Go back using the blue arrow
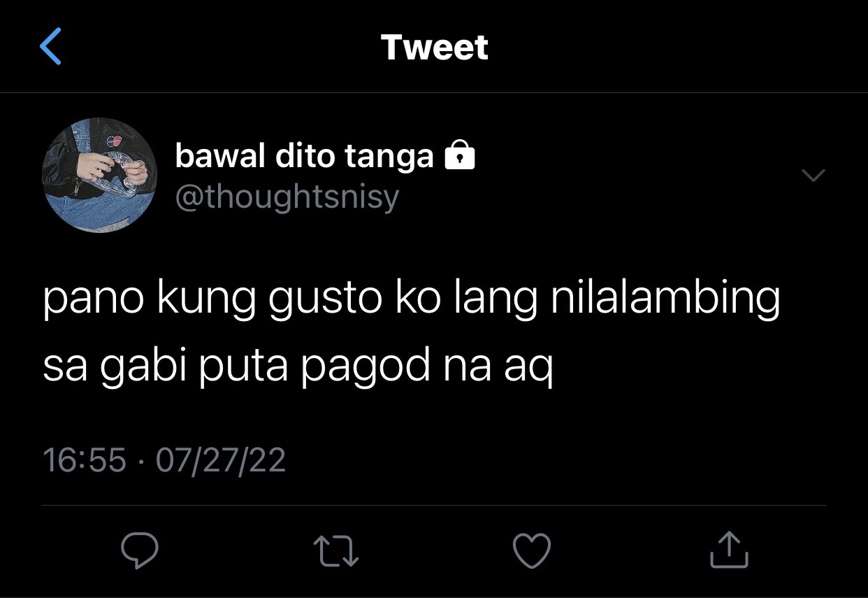This screenshot has width=868, height=598. pos(50,47)
